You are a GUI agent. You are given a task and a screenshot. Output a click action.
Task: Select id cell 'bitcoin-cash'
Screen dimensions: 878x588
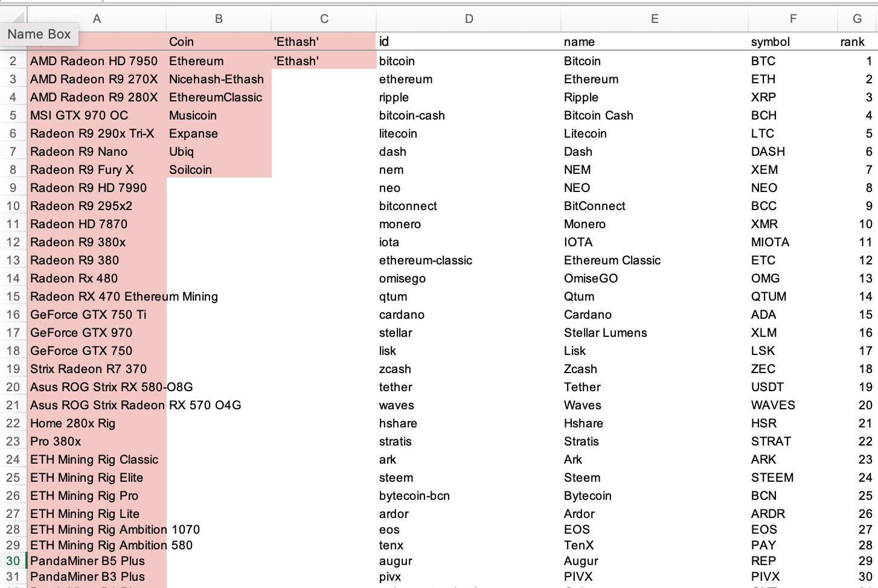(469, 115)
